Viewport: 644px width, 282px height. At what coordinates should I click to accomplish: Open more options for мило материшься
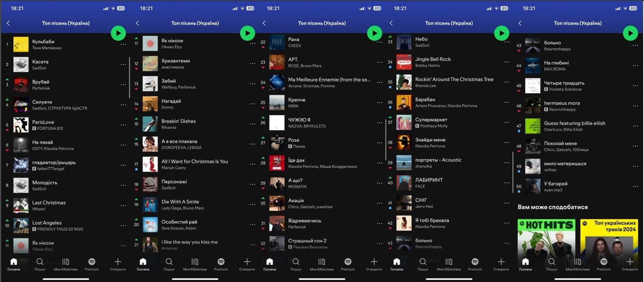(x=635, y=166)
